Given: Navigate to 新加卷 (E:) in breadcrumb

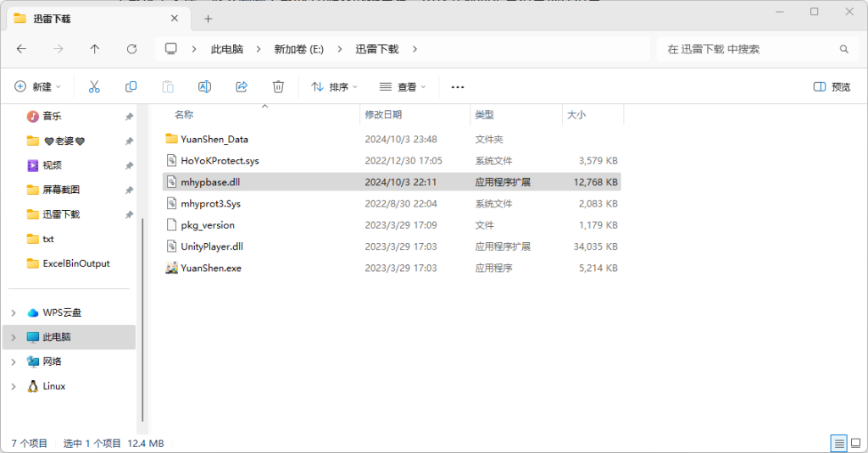Looking at the screenshot, I should pyautogui.click(x=299, y=49).
